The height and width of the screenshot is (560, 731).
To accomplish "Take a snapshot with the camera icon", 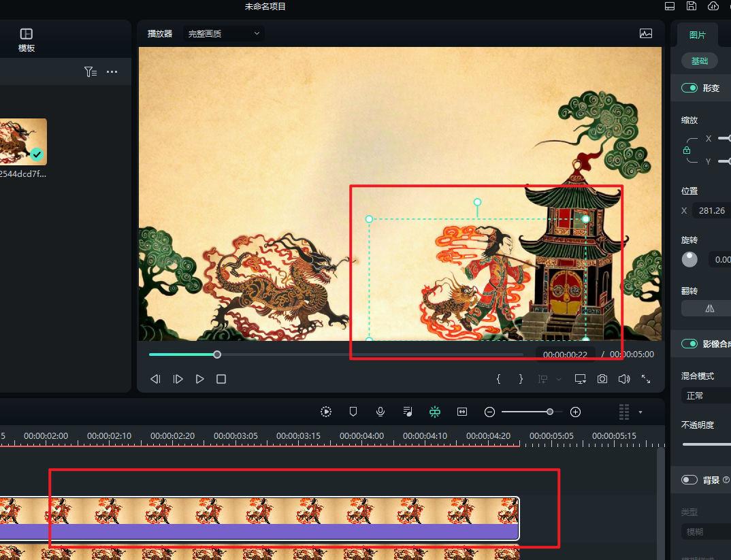I will point(602,379).
